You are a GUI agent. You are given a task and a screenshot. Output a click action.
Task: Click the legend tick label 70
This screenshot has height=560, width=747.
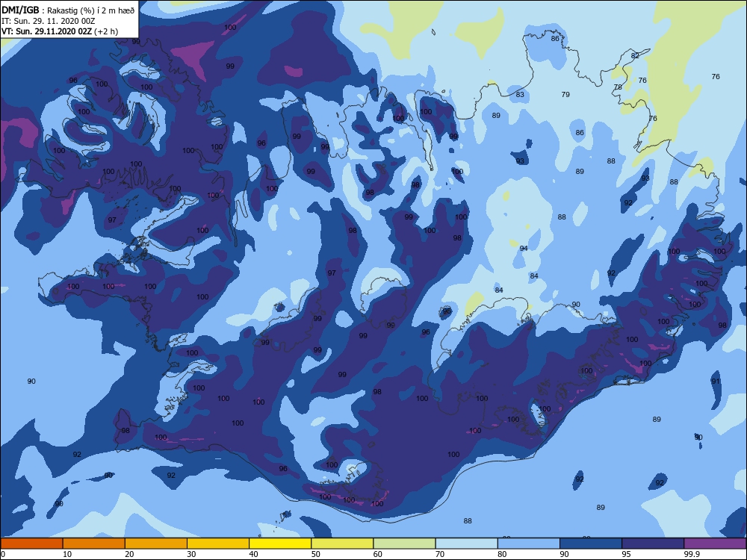point(440,554)
